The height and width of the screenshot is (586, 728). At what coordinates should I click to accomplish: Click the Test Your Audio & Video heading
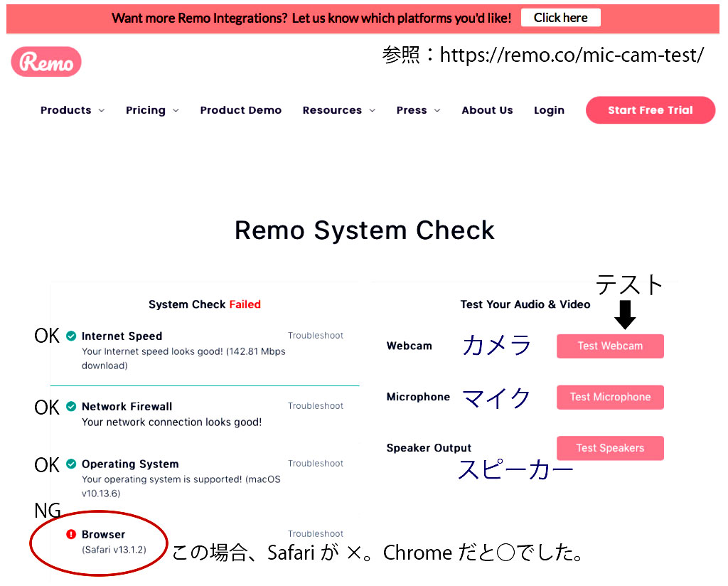[525, 304]
